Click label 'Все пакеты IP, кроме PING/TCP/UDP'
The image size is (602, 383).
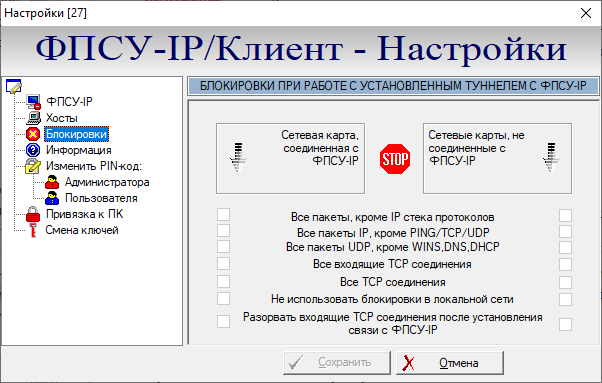393,233
